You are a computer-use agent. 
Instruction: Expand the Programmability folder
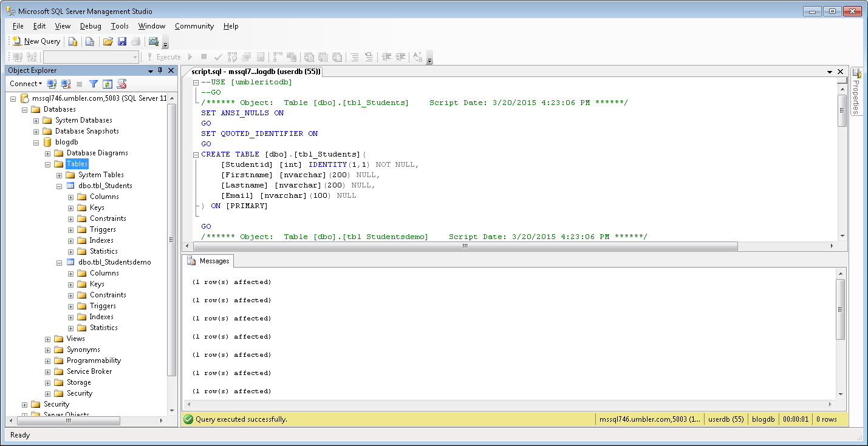pos(48,361)
